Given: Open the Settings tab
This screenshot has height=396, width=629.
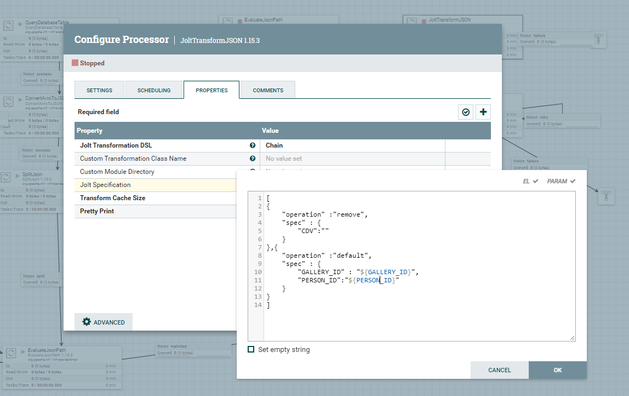Looking at the screenshot, I should [x=99, y=90].
